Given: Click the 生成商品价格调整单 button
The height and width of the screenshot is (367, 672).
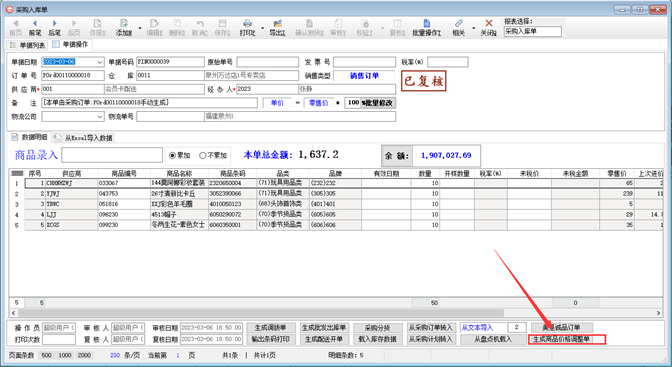Looking at the screenshot, I should (x=562, y=340).
